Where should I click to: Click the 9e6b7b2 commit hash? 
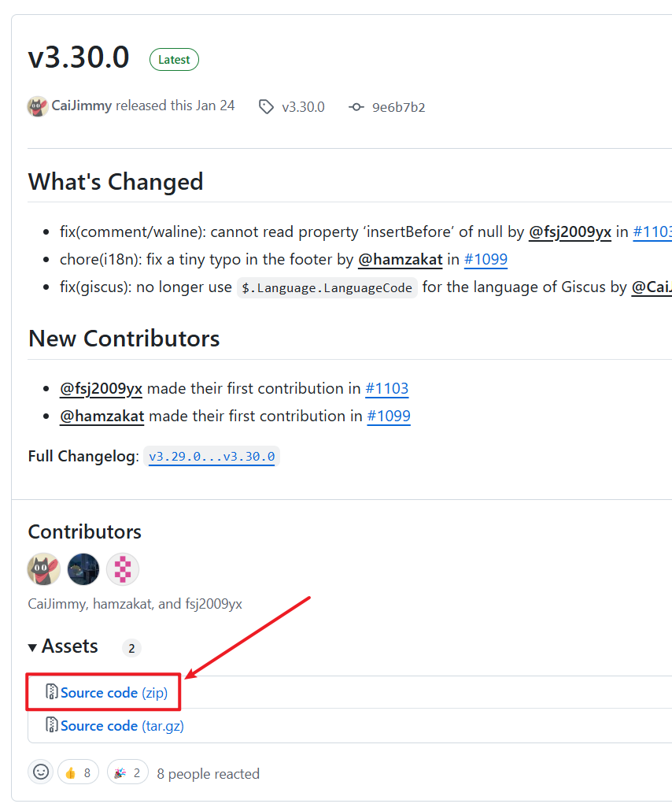[x=398, y=107]
